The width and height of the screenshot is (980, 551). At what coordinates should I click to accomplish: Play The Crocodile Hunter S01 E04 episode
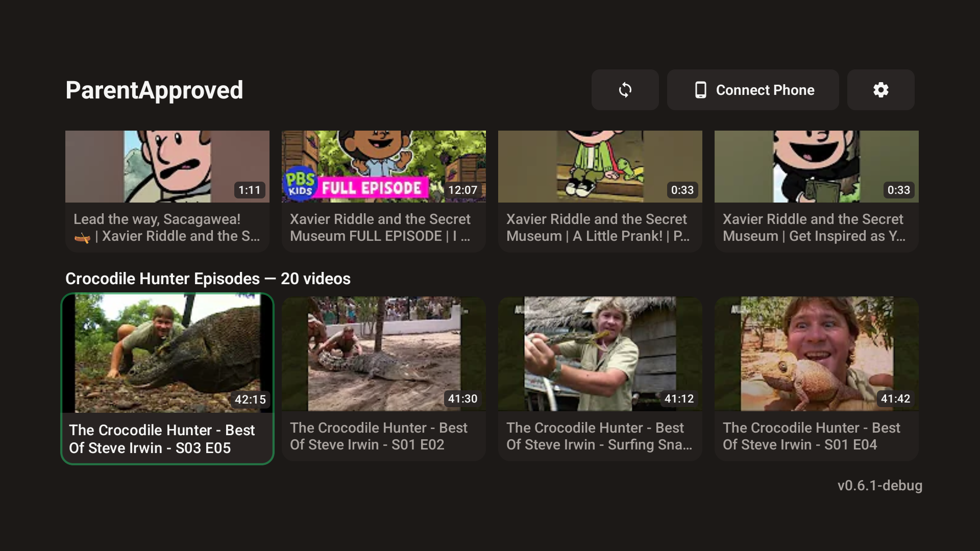pyautogui.click(x=816, y=353)
